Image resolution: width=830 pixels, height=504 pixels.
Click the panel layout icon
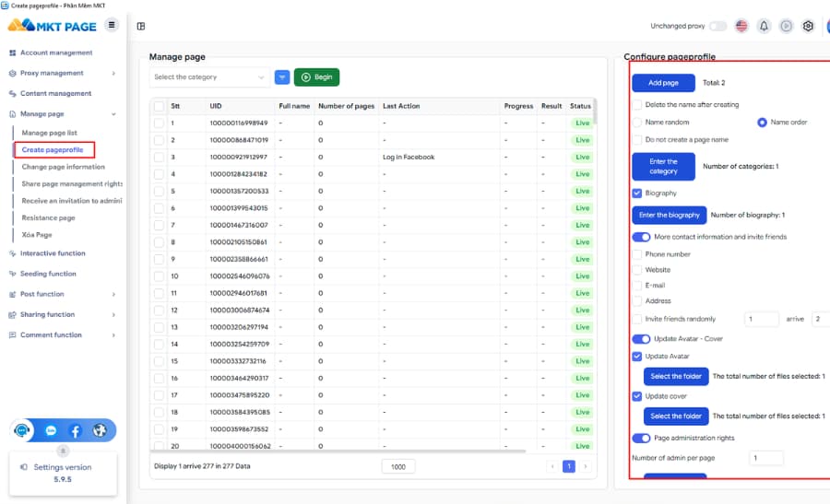coord(141,26)
